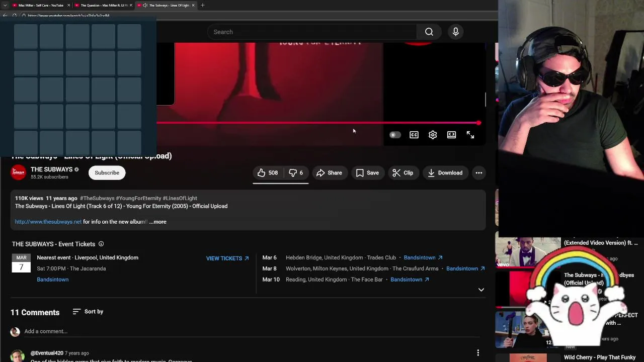This screenshot has width=644, height=362.
Task: Click the 110K views 11 years ago text
Action: point(46,198)
